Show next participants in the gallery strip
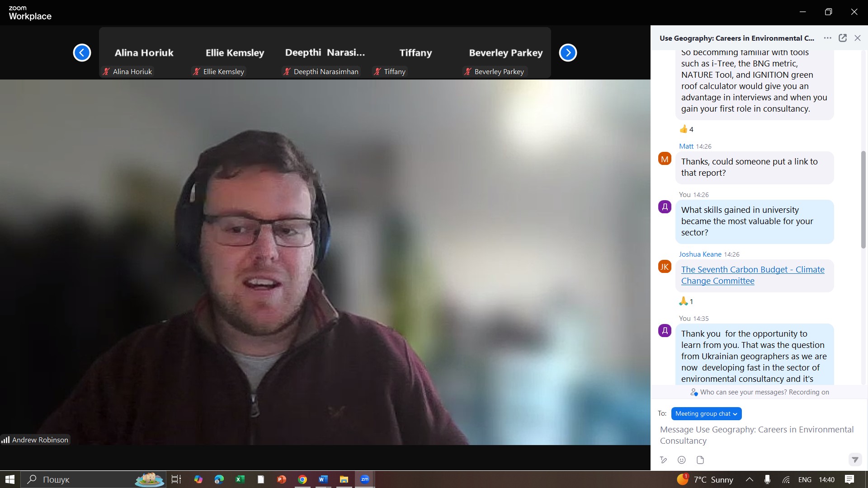The height and width of the screenshot is (488, 868). point(568,53)
